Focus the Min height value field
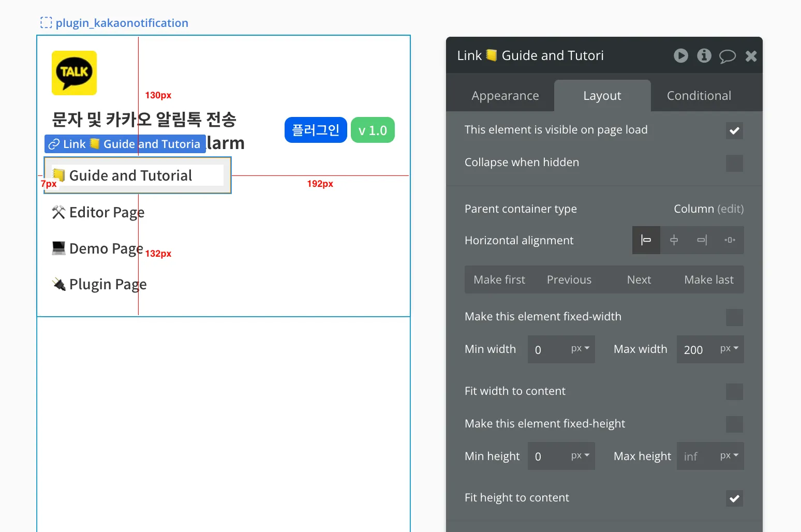Image resolution: width=801 pixels, height=532 pixels. [x=548, y=456]
